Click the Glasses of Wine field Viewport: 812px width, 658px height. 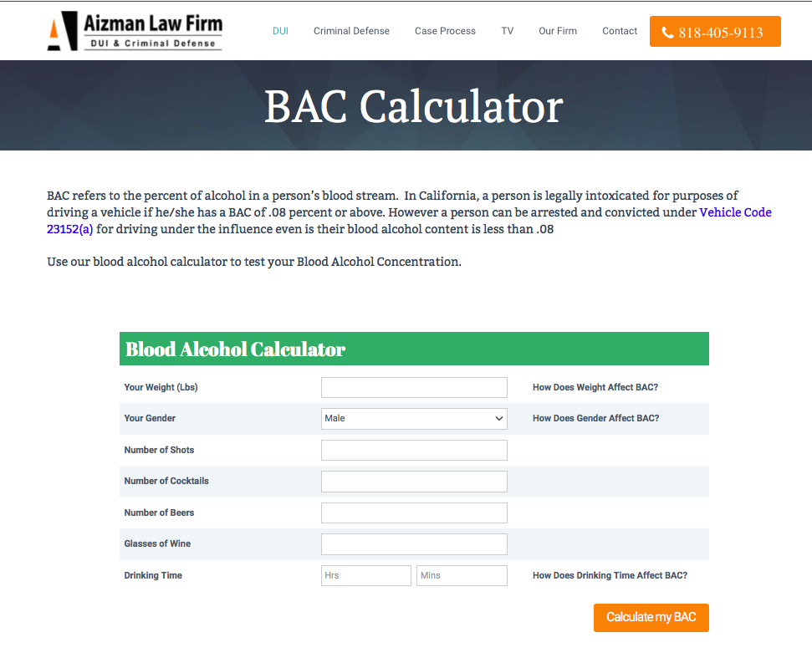coord(414,544)
